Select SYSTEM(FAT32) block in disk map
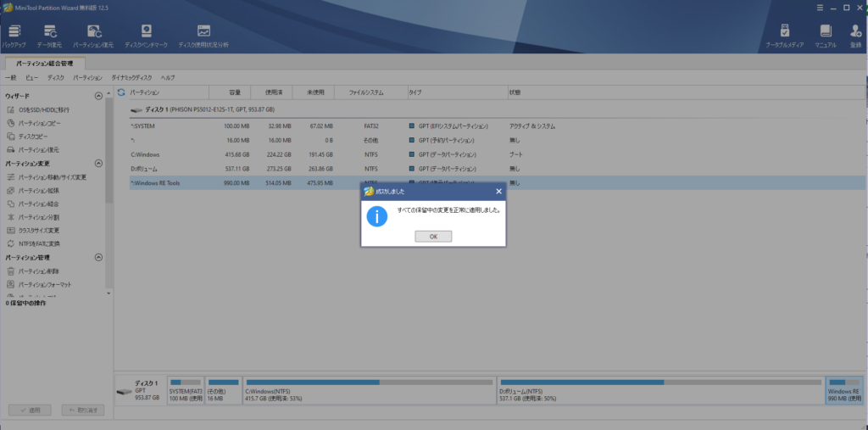 (186, 391)
